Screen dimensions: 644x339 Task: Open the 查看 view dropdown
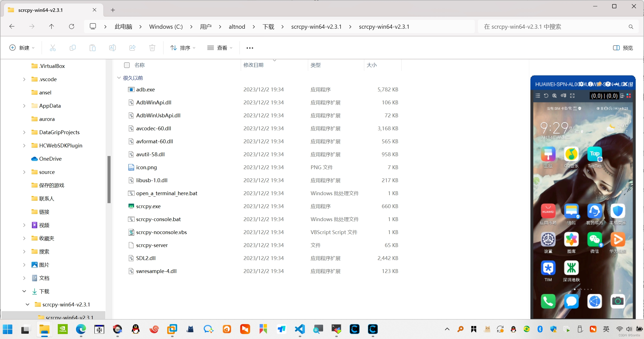(220, 48)
